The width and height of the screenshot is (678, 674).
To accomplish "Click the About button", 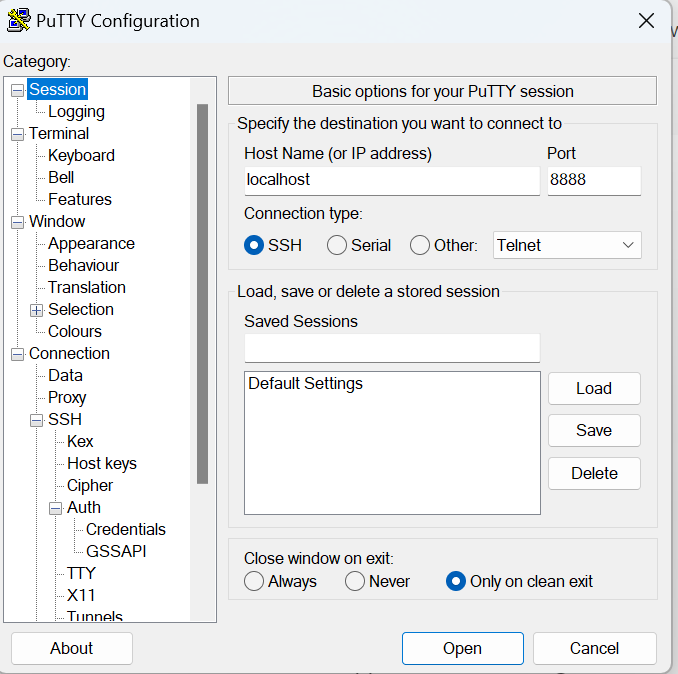I will point(72,648).
